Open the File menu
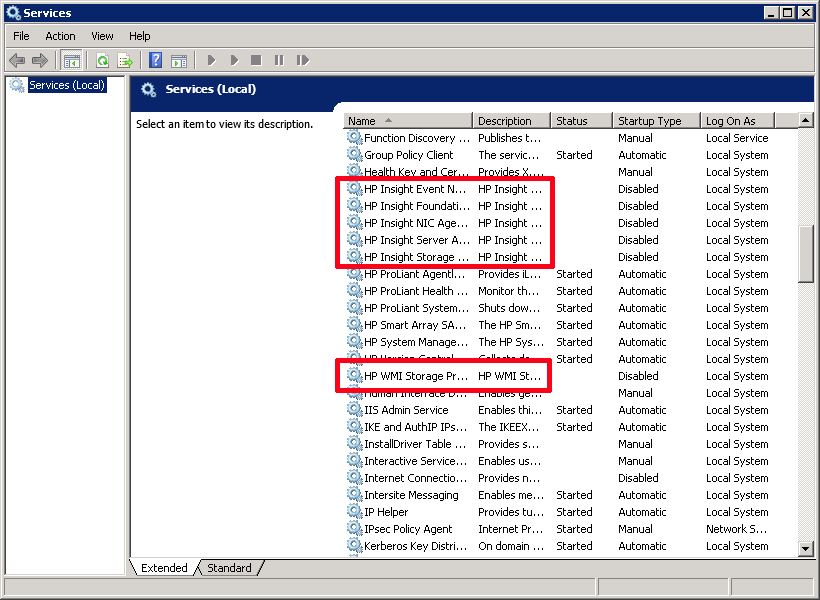The image size is (820, 600). tap(21, 36)
